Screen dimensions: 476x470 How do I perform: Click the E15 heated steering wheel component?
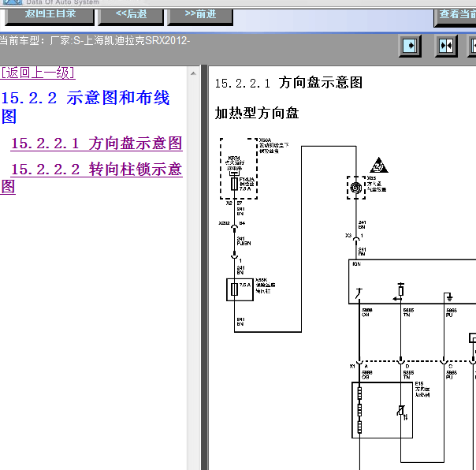tap(382, 409)
